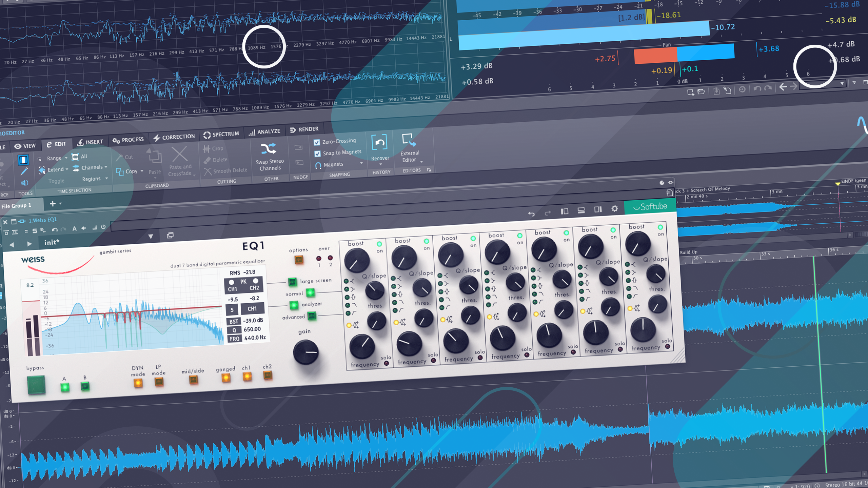Click the EINDE timeline marker
The height and width of the screenshot is (488, 868).
[837, 184]
